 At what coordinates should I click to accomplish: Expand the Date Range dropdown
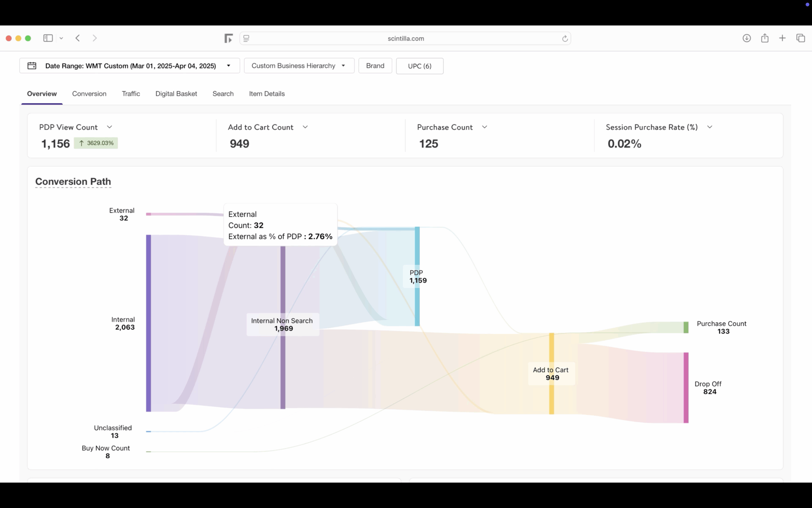(x=228, y=66)
